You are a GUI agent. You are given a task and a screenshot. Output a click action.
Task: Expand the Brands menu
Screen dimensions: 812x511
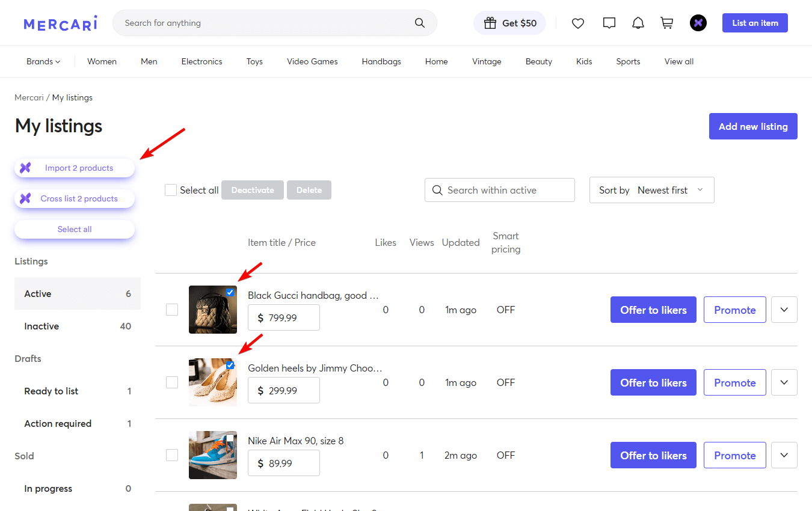[43, 61]
